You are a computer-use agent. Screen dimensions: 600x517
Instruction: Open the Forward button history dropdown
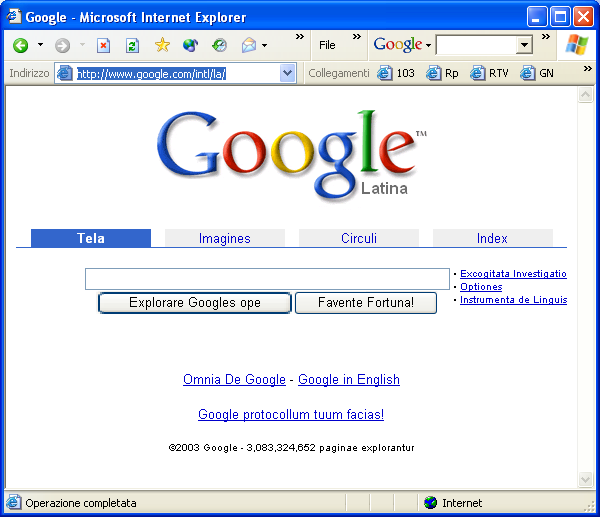(82, 45)
